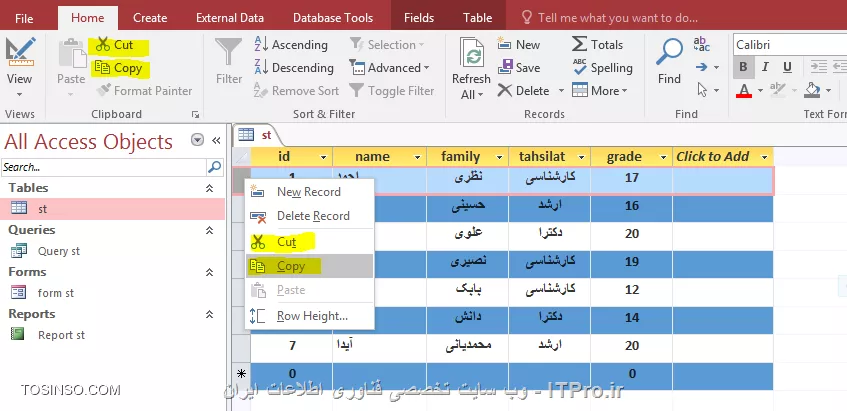The image size is (847, 411).
Task: Toggle Underline formatting
Action: click(x=787, y=67)
